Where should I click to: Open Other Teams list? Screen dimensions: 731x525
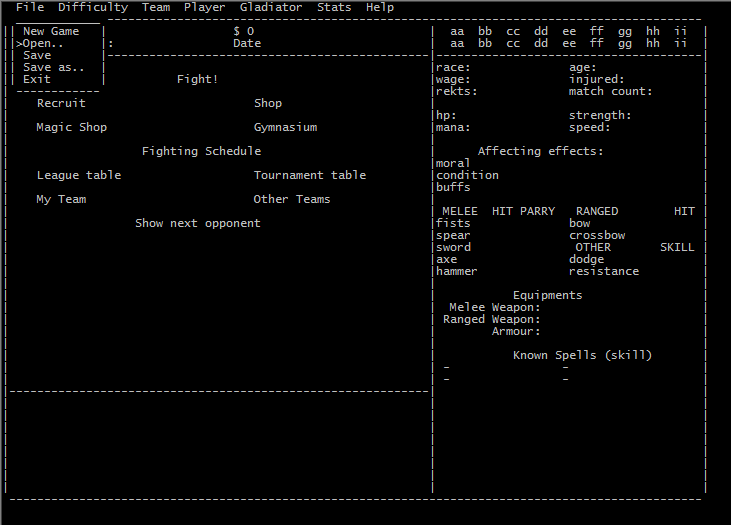(x=292, y=199)
